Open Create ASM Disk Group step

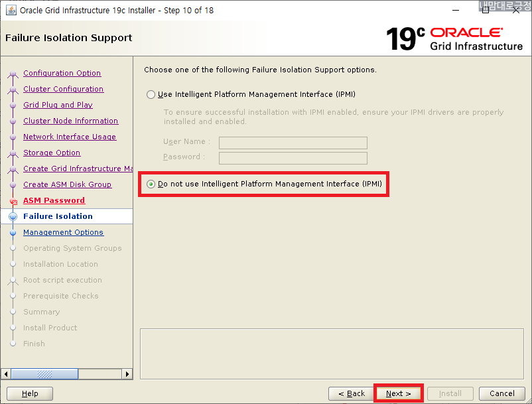click(67, 184)
